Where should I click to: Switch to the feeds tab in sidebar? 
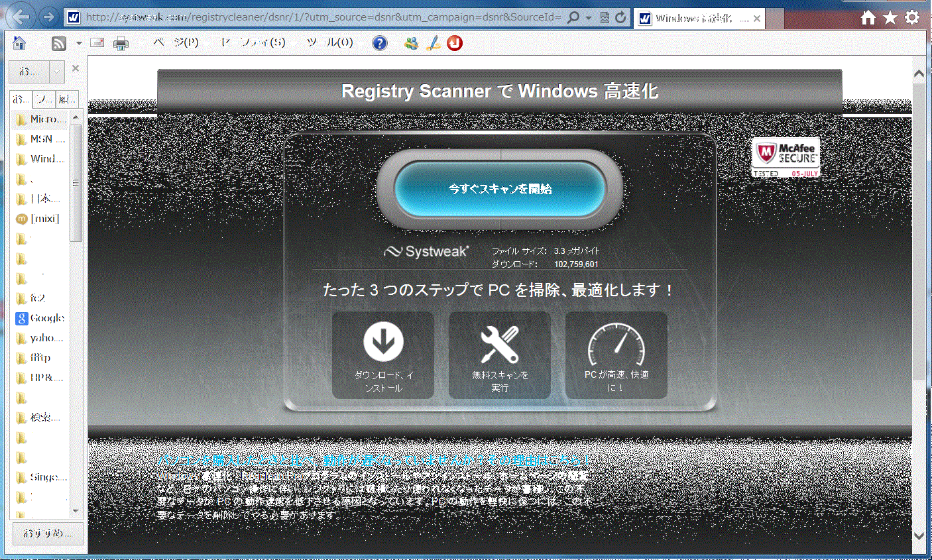(44, 99)
